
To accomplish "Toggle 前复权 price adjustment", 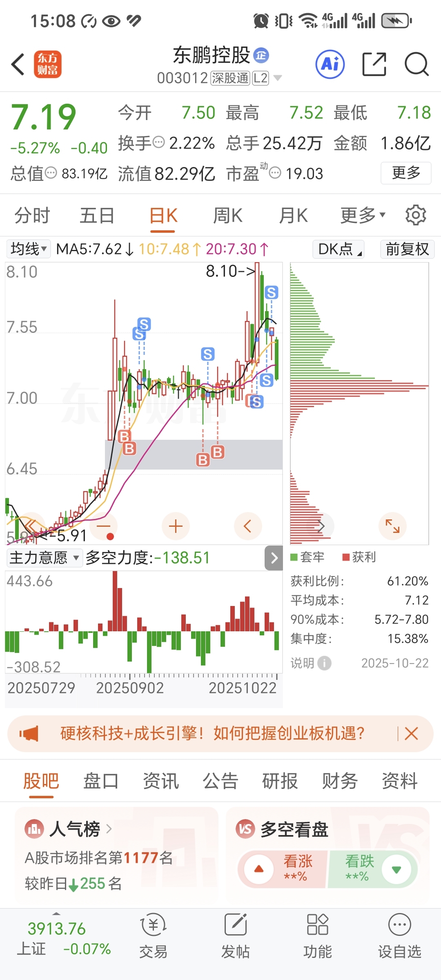I will pos(407,249).
